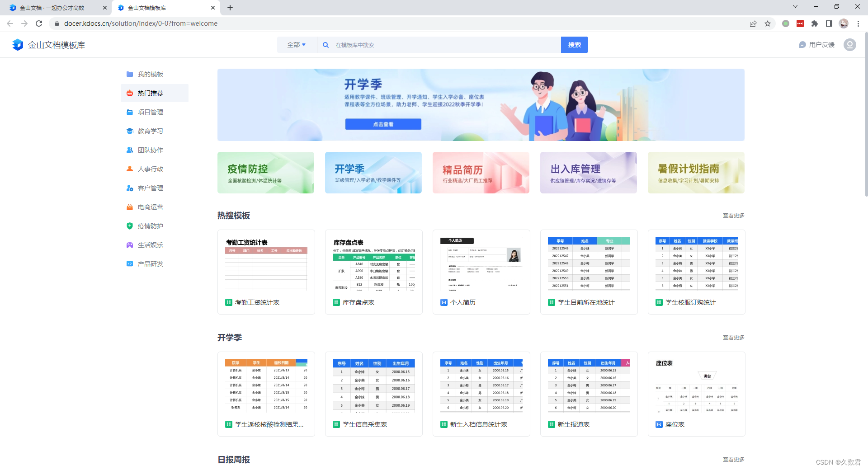Click the search magnifier icon
The width and height of the screenshot is (868, 470).
[x=325, y=45]
